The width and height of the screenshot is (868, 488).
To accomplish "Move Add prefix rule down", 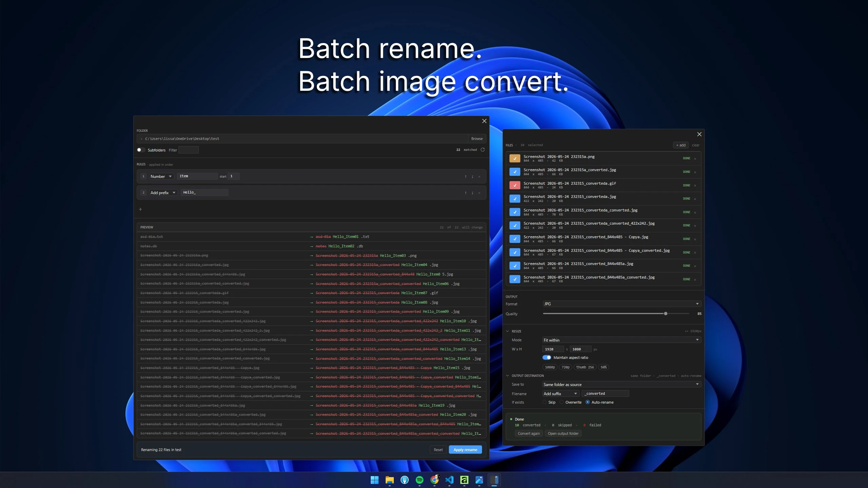I will pos(472,193).
